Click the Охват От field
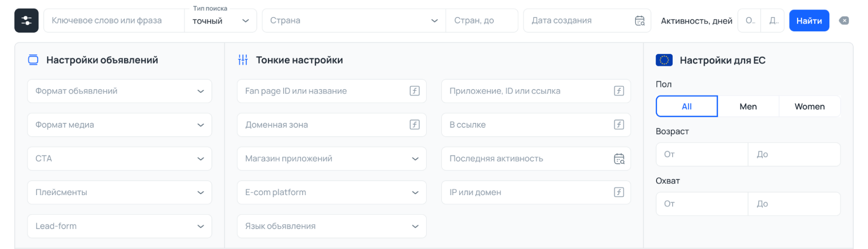Viewport: 868px width, 249px height. (702, 204)
